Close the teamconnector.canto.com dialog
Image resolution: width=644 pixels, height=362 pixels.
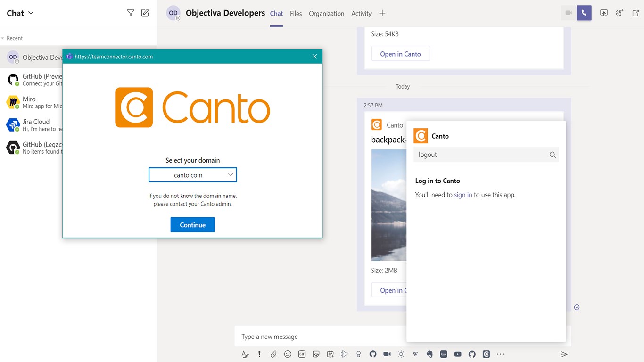[x=315, y=57]
